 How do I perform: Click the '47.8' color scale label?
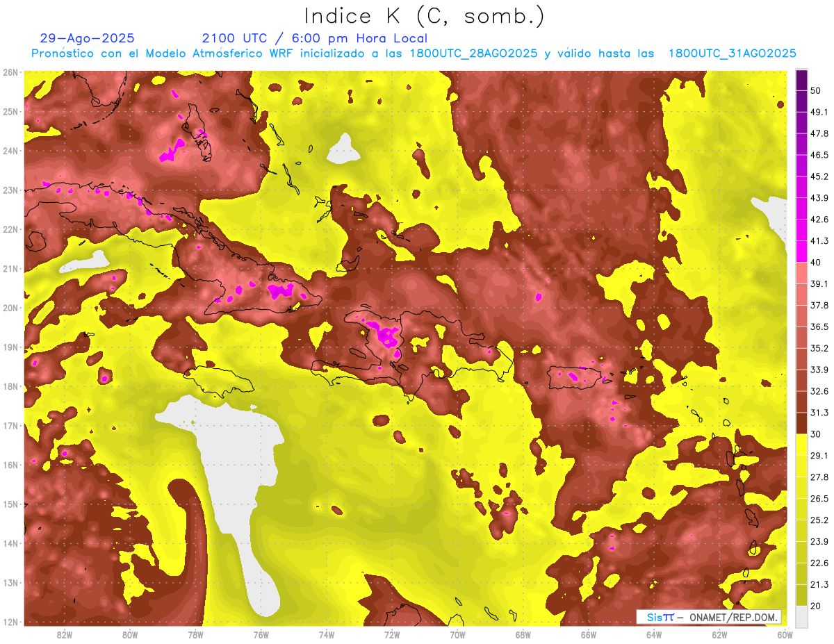tap(819, 133)
